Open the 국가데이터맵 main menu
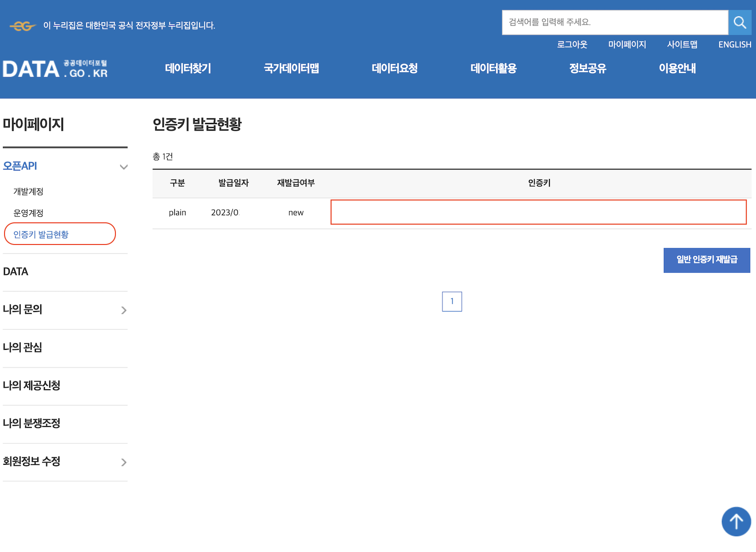The width and height of the screenshot is (756, 552). tap(291, 69)
